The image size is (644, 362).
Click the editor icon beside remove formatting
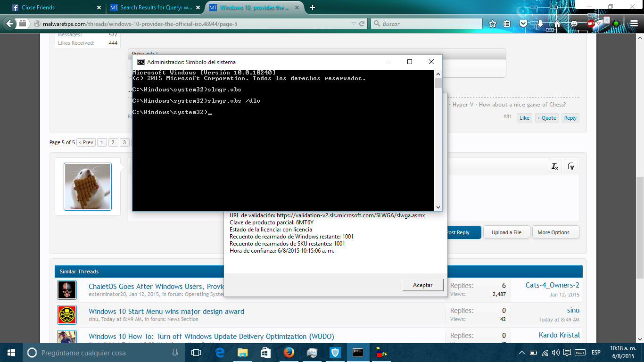tap(571, 166)
